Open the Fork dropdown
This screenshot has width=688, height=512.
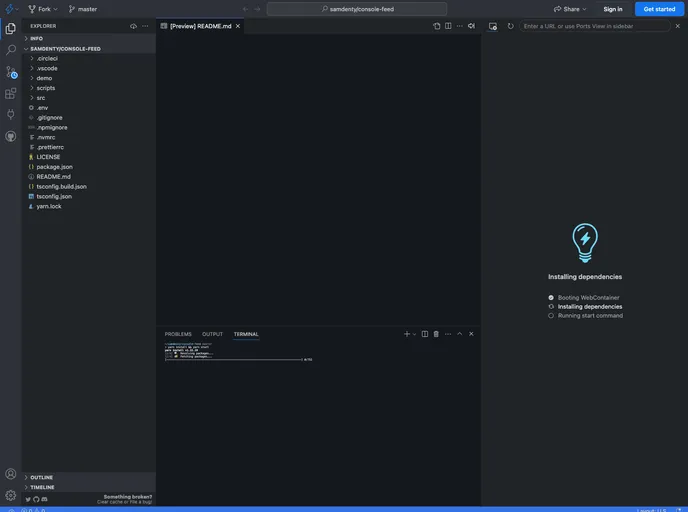pyautogui.click(x=43, y=9)
